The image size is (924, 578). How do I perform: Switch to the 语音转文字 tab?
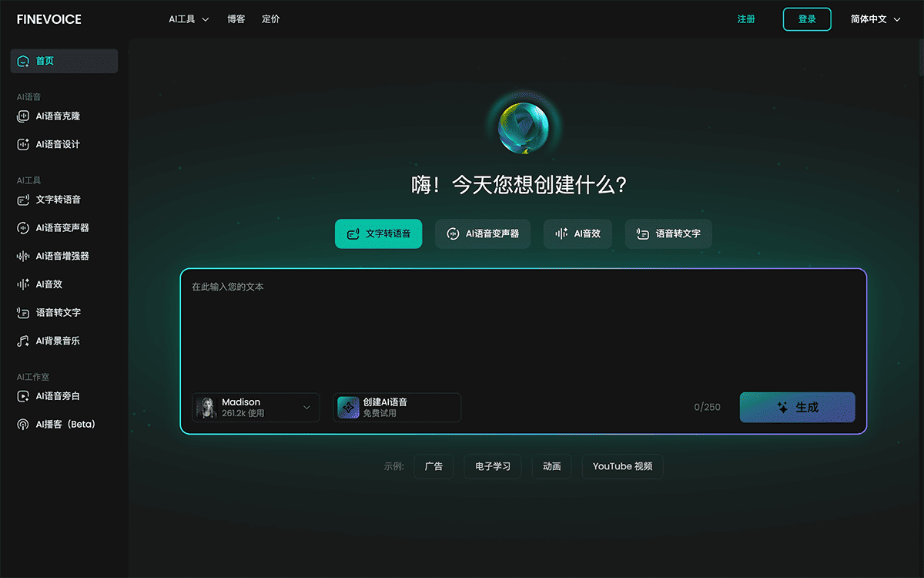coord(668,234)
